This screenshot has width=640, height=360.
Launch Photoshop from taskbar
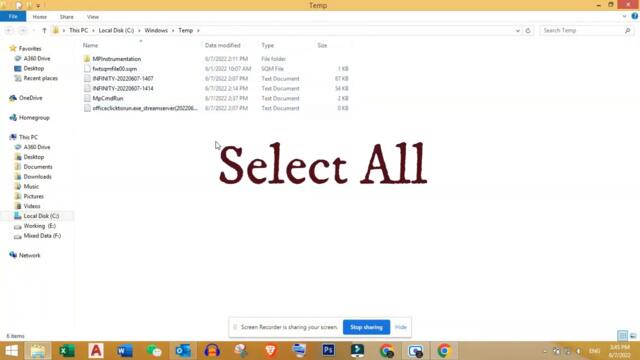coord(328,351)
